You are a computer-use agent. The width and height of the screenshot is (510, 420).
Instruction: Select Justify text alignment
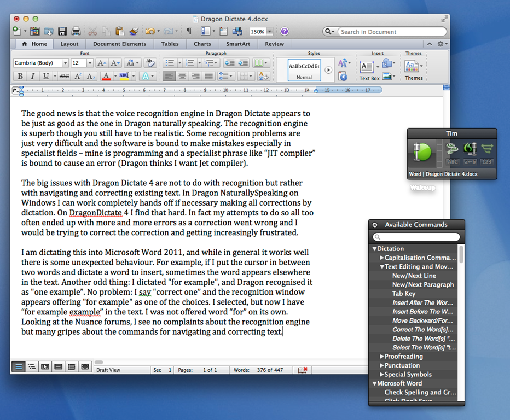click(209, 77)
